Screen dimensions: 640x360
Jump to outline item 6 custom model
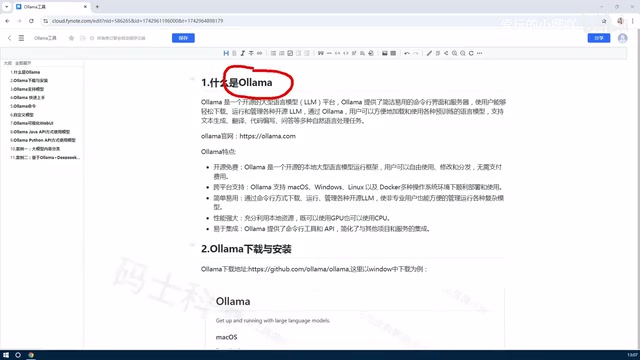[22, 115]
